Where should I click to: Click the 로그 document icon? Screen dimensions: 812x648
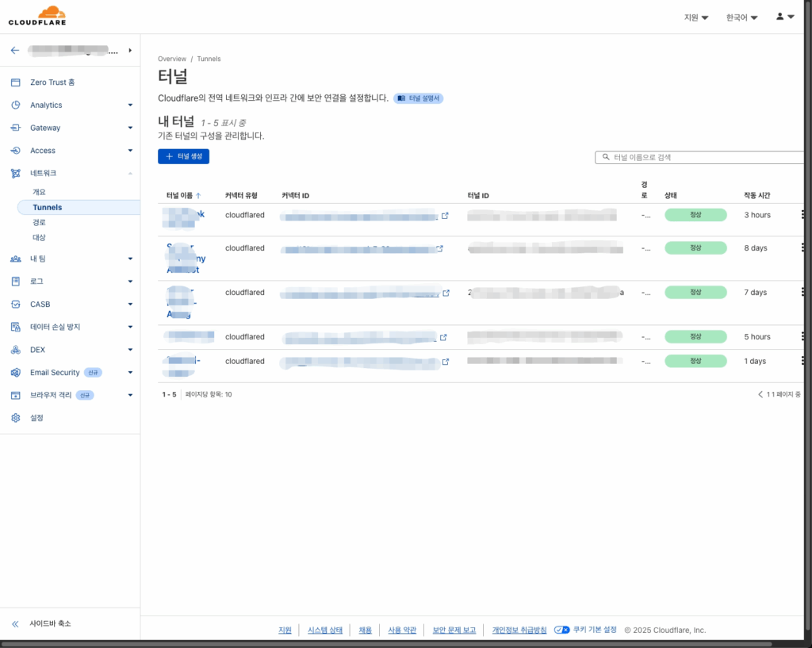point(16,282)
